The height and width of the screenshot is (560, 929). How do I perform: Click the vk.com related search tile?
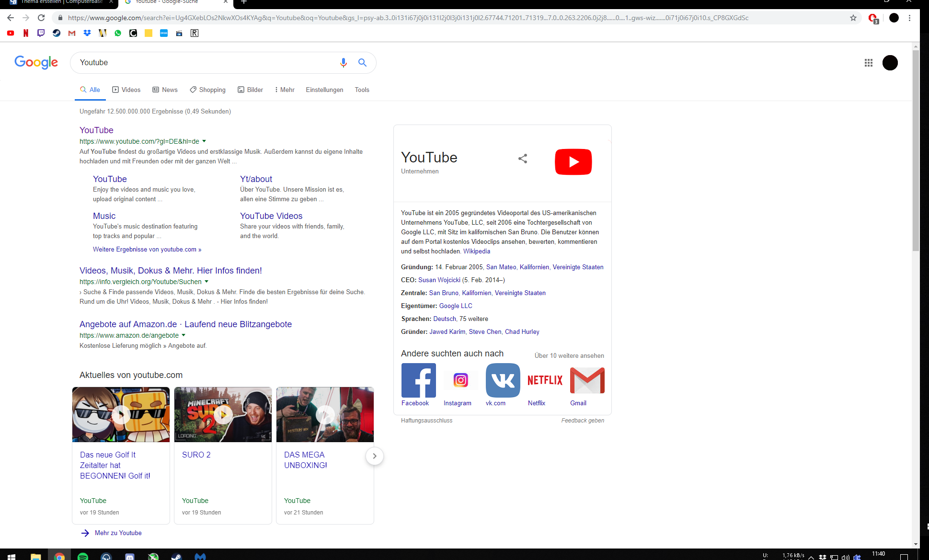tap(503, 385)
